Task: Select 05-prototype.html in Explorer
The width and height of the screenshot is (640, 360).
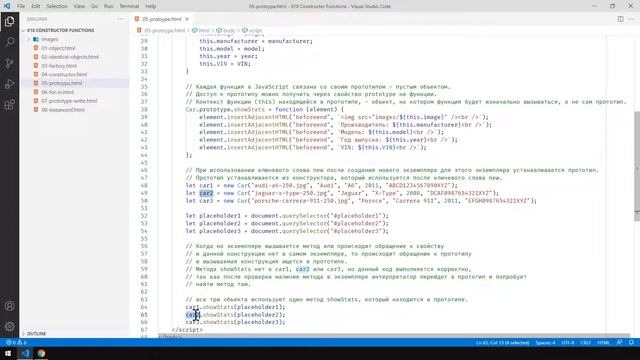Action: [x=61, y=83]
